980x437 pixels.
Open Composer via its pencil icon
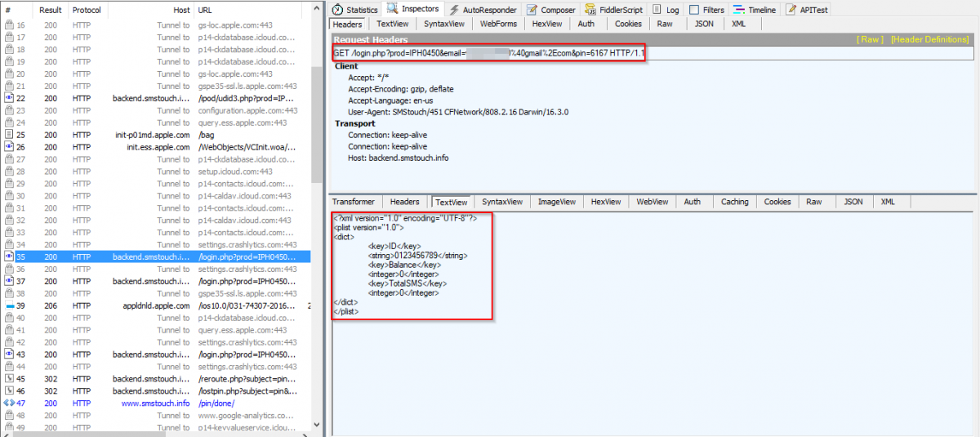532,10
